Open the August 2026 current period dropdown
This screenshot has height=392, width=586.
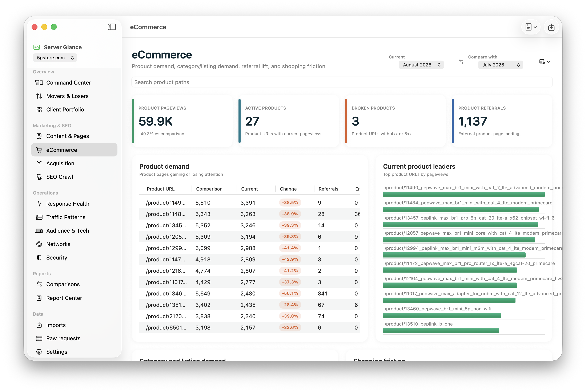[421, 65]
